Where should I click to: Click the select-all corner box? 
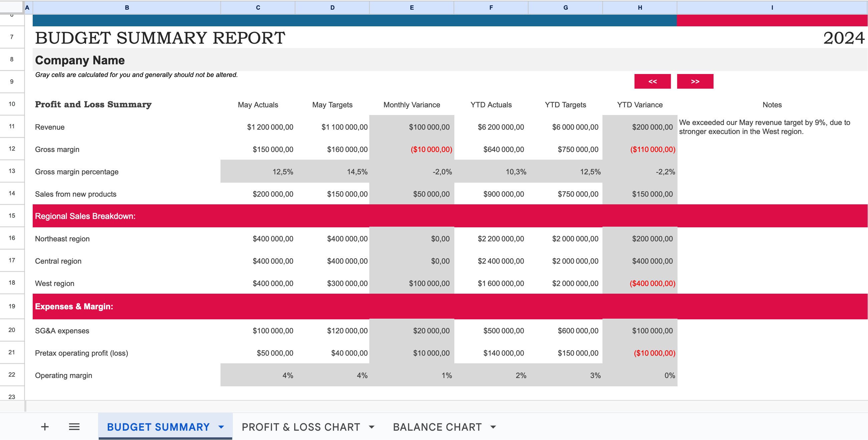click(12, 7)
